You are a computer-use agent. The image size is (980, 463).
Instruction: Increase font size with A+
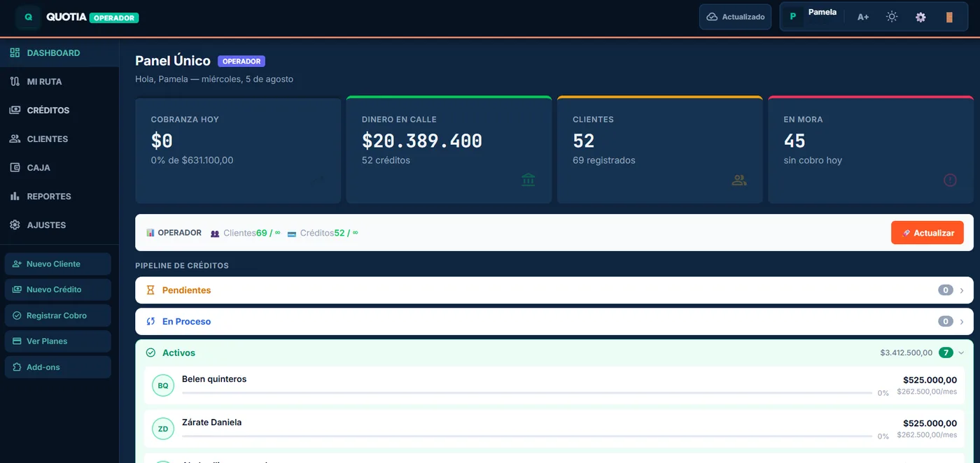coord(863,17)
